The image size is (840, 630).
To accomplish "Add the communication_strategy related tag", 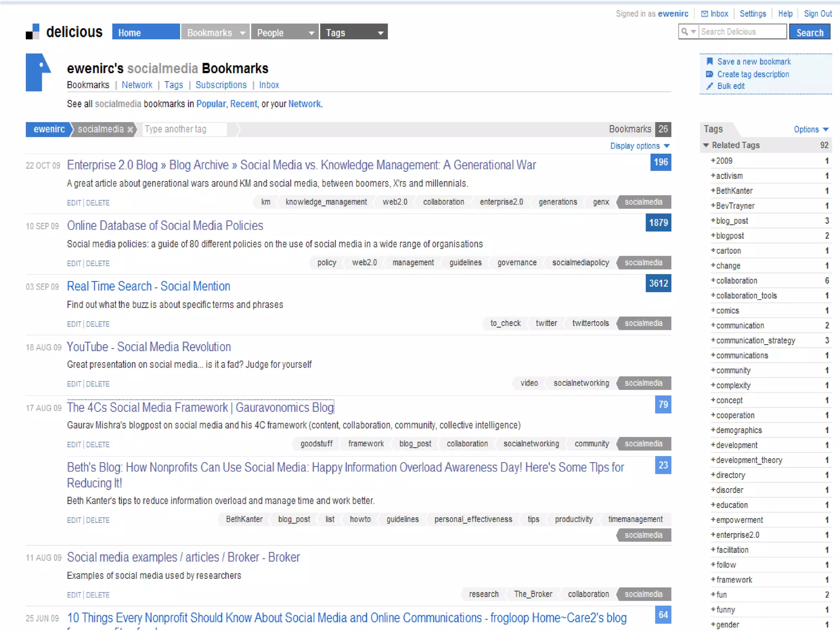I will [713, 340].
